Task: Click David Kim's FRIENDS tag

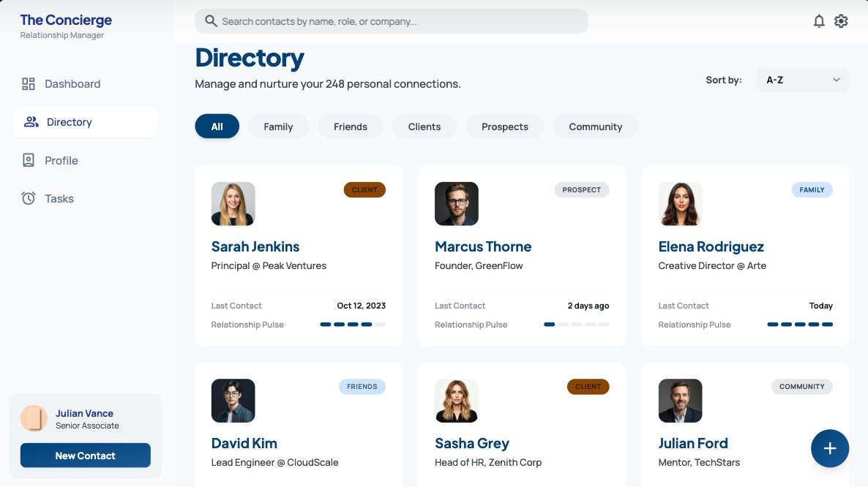Action: tap(362, 386)
